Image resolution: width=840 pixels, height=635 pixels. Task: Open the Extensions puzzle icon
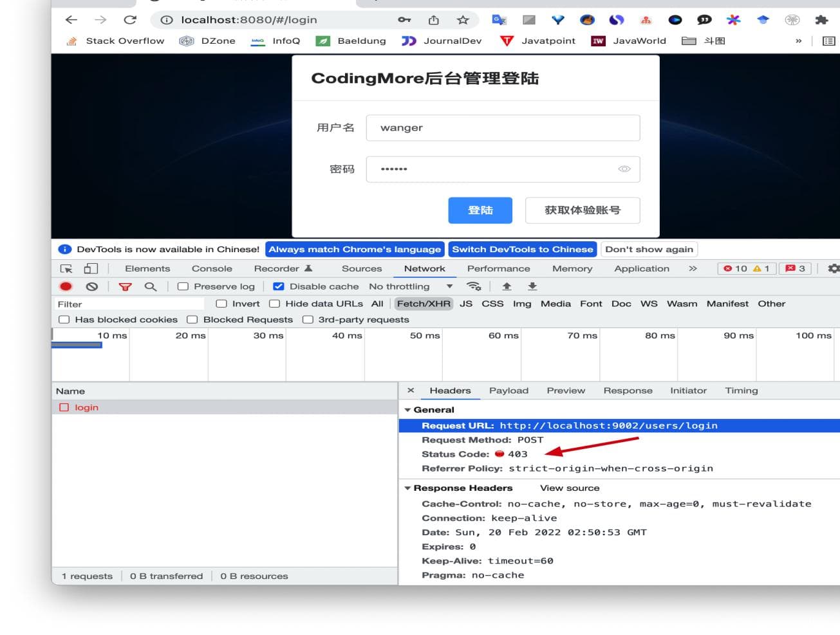821,20
